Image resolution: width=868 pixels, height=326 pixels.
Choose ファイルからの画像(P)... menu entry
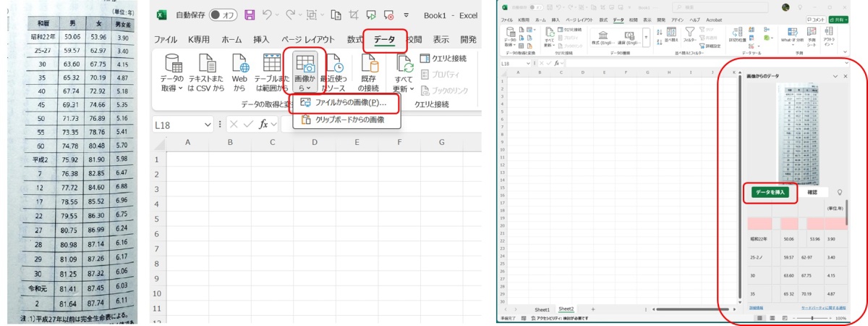click(345, 103)
